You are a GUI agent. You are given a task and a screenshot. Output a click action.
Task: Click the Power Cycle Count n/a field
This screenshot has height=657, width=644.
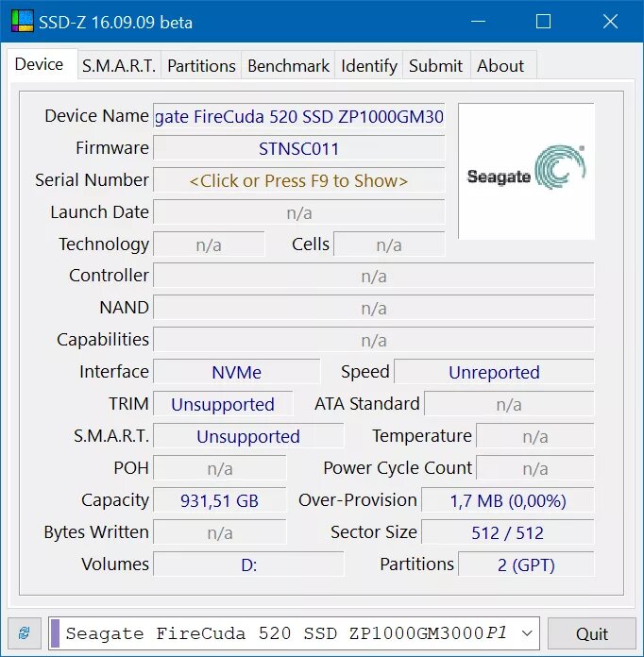(x=535, y=468)
